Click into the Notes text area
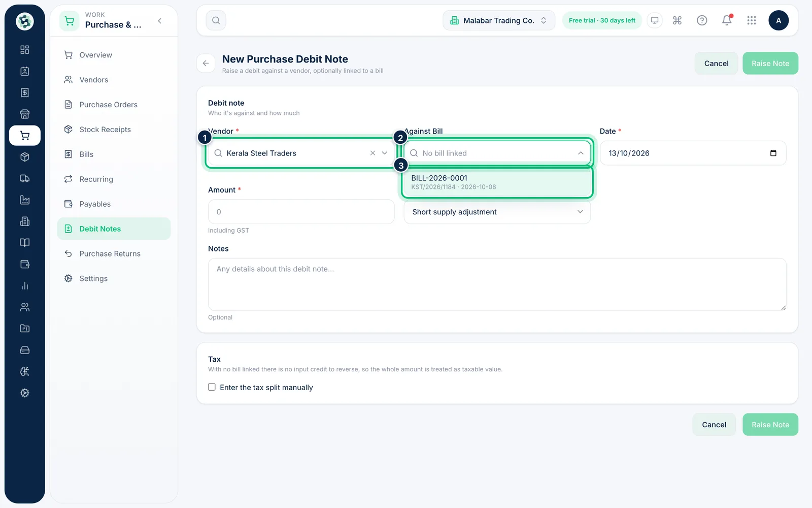 [x=497, y=284]
